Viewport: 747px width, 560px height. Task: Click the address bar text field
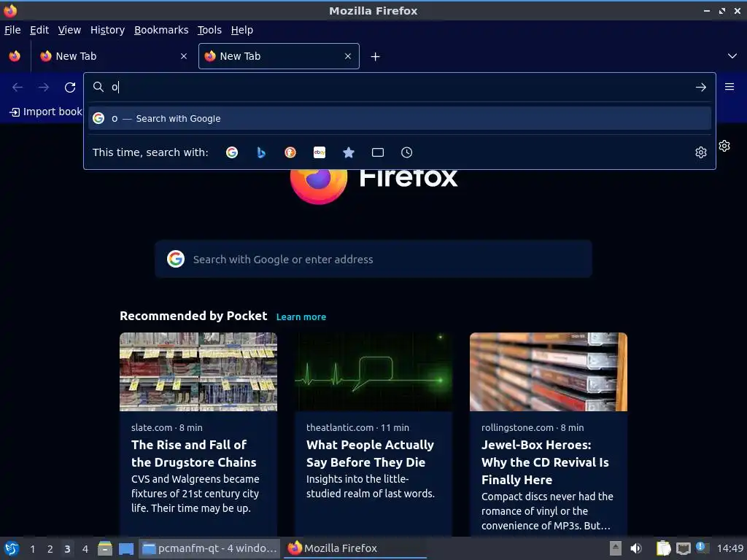pos(400,87)
